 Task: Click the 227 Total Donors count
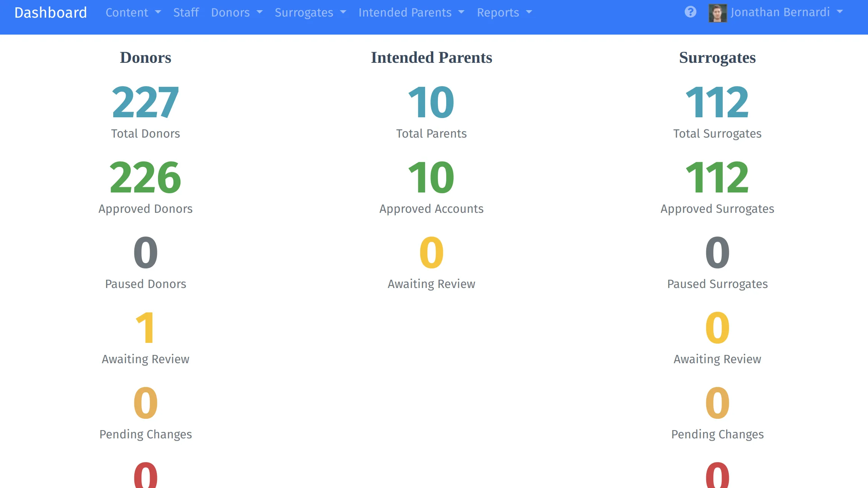point(145,102)
